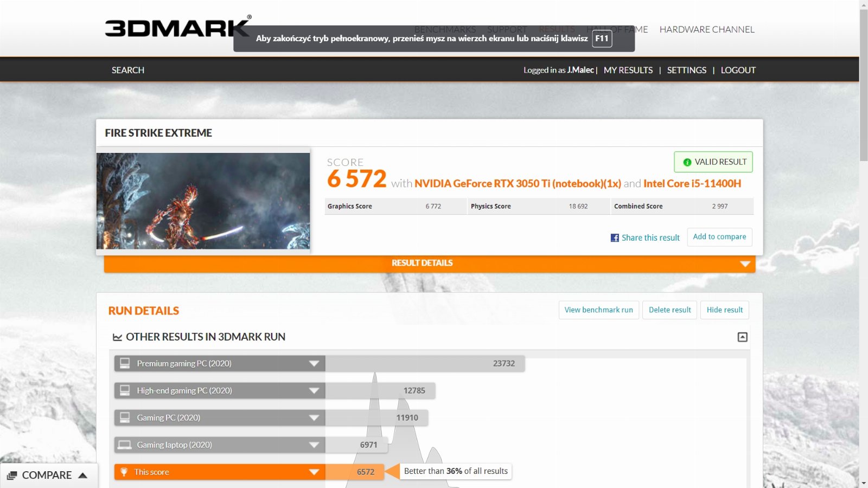Click the green valid result info icon

click(x=687, y=162)
